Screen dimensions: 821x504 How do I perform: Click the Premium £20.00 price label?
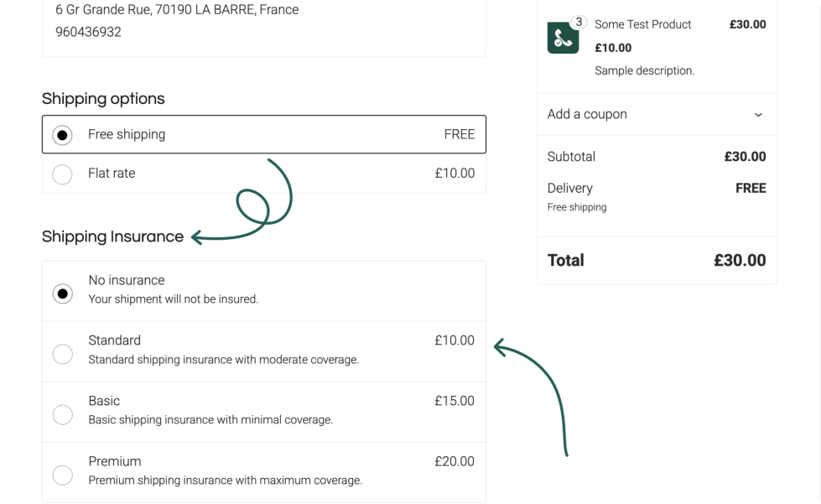pos(455,461)
